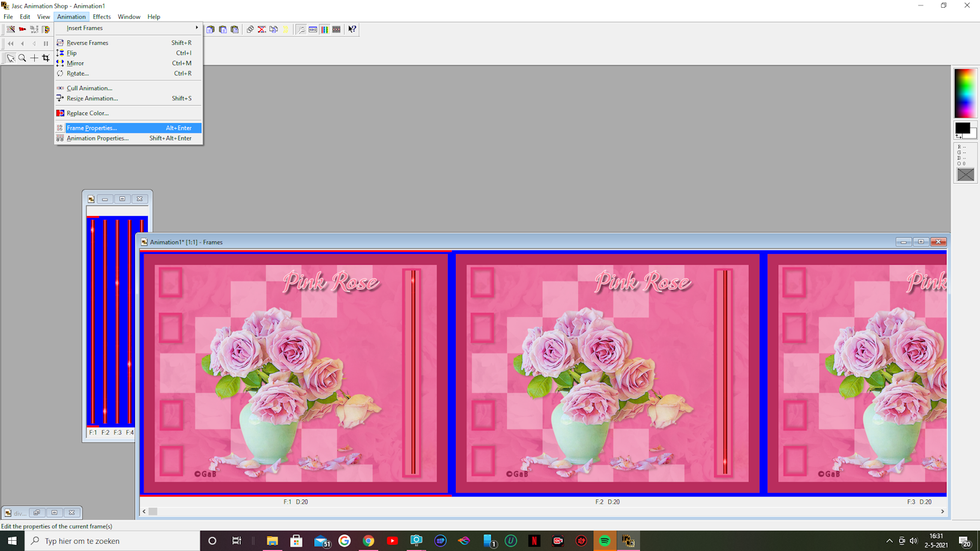Click the frames scrollbar right arrow
The image size is (980, 551).
pos(942,512)
